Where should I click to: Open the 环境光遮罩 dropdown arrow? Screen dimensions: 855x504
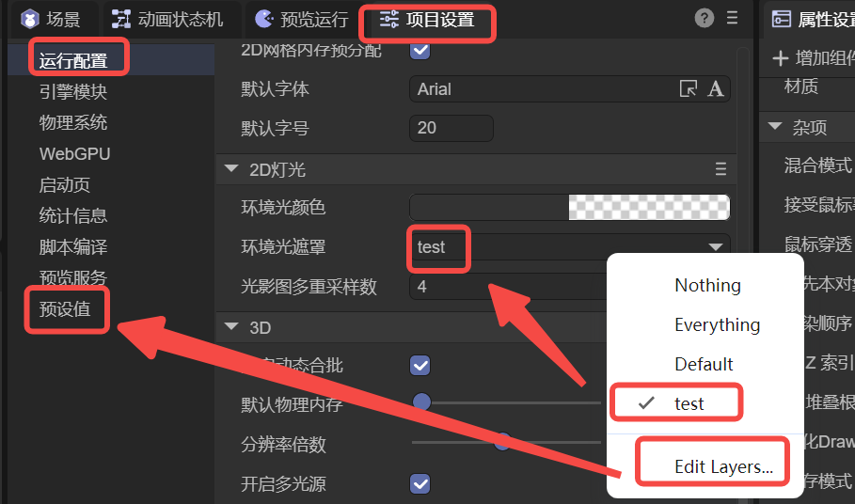[715, 247]
